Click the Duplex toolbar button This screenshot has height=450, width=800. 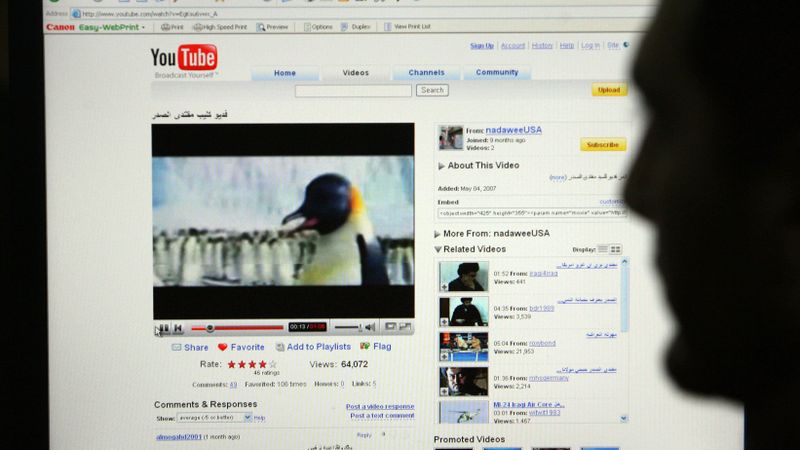click(356, 27)
